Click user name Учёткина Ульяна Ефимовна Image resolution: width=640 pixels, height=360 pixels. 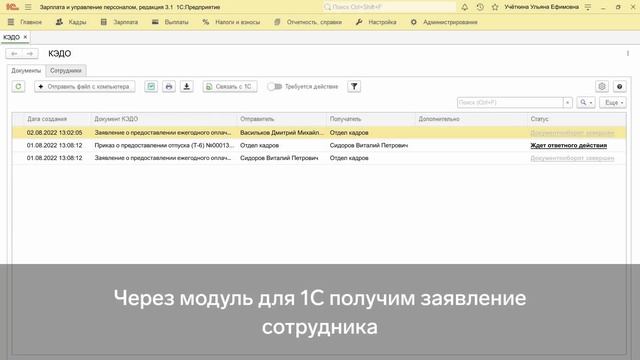click(x=541, y=7)
